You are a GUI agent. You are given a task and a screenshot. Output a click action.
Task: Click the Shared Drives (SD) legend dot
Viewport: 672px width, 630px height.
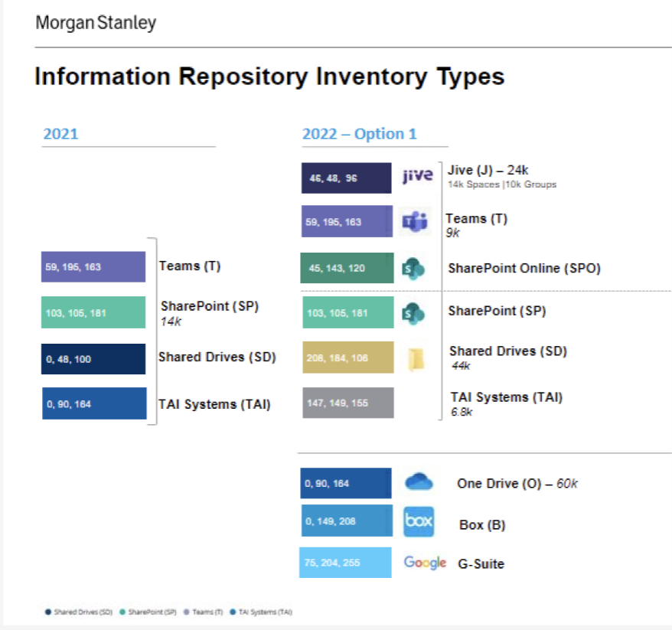click(x=48, y=612)
